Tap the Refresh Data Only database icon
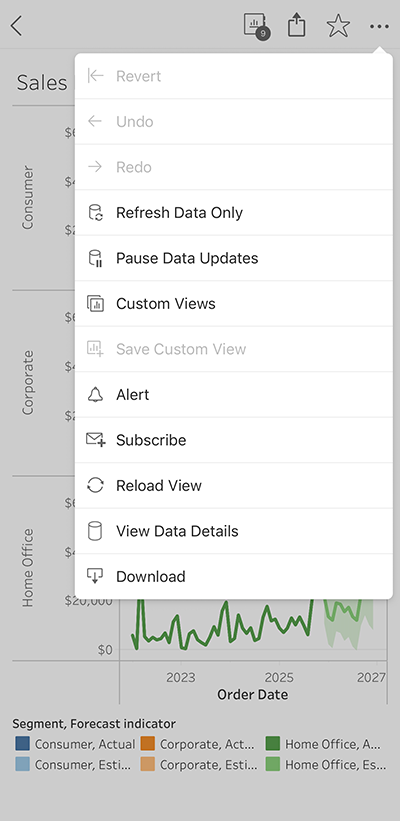Image resolution: width=400 pixels, height=821 pixels. (95, 213)
